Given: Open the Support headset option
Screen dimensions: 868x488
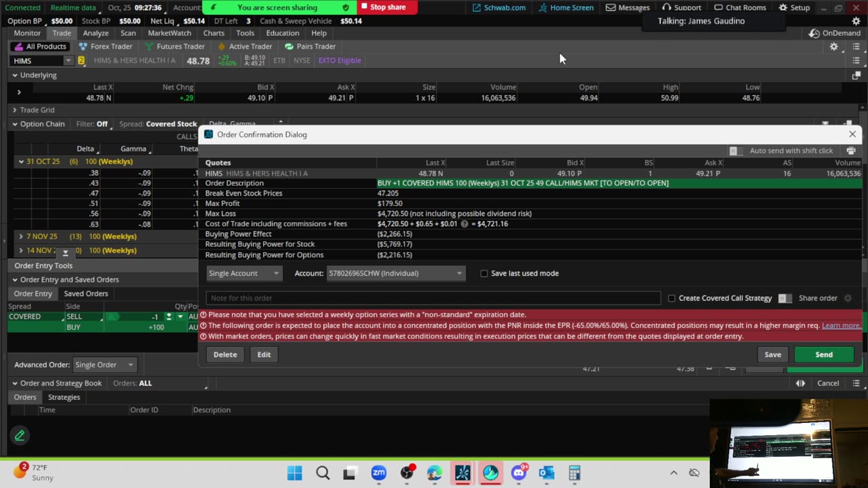Looking at the screenshot, I should 682,7.
